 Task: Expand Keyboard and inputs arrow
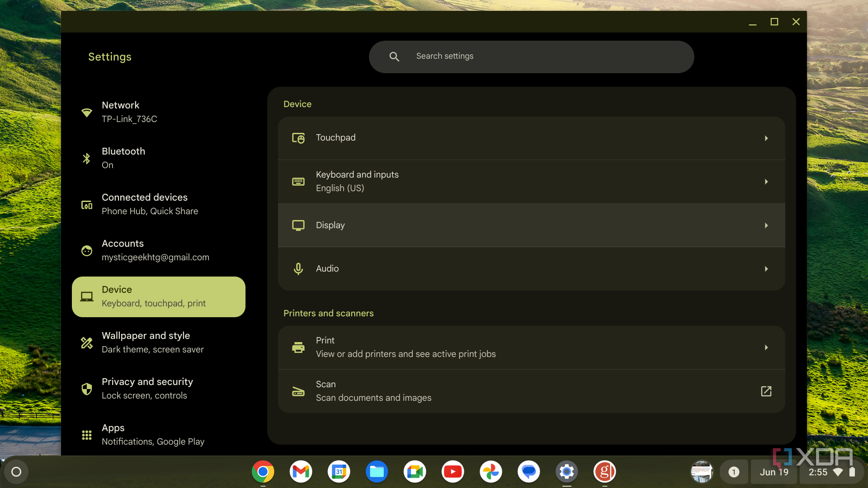[766, 182]
